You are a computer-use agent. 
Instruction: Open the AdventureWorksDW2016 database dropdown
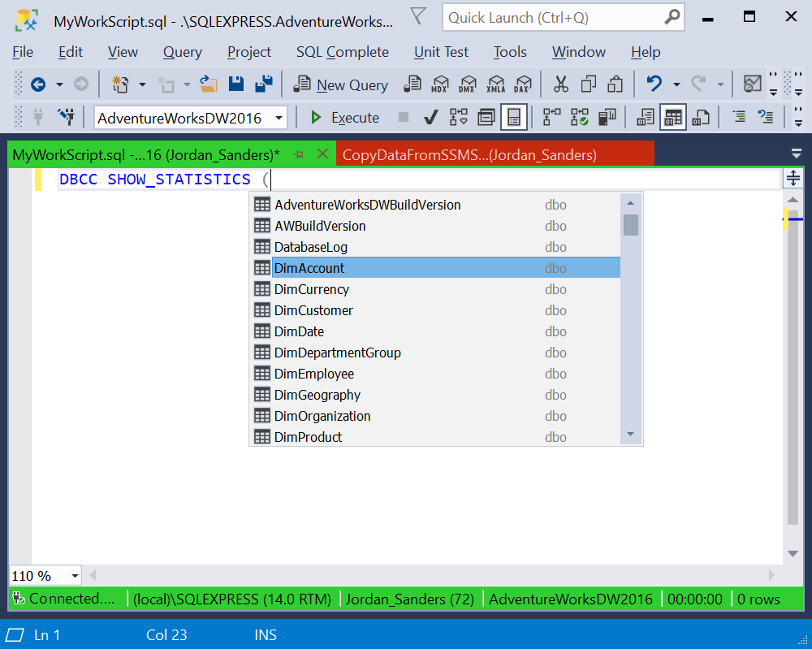click(279, 118)
